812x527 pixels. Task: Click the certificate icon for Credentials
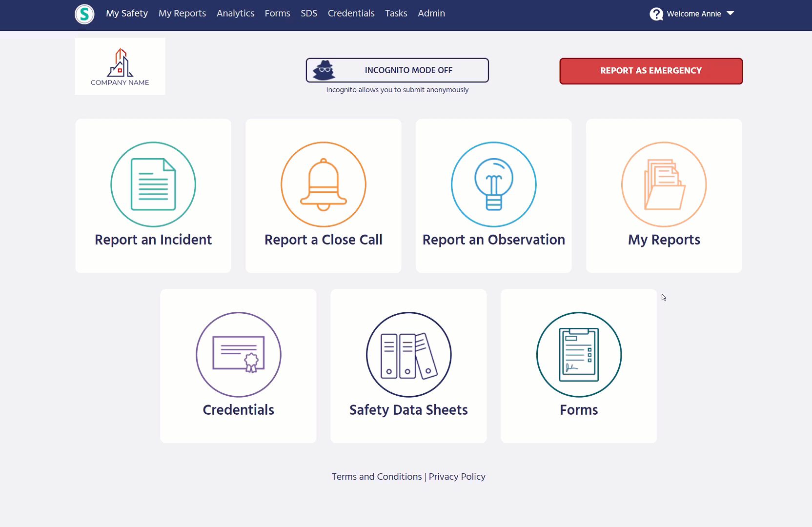click(238, 355)
